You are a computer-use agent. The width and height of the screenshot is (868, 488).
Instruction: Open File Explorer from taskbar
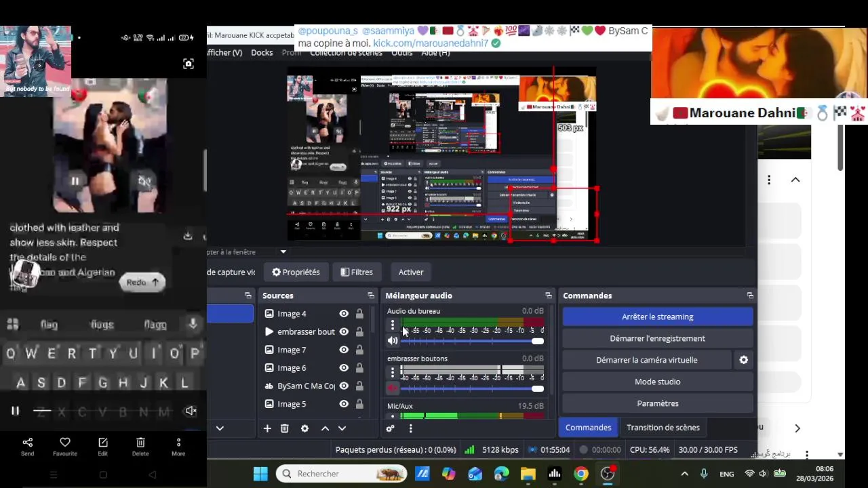pos(528,474)
